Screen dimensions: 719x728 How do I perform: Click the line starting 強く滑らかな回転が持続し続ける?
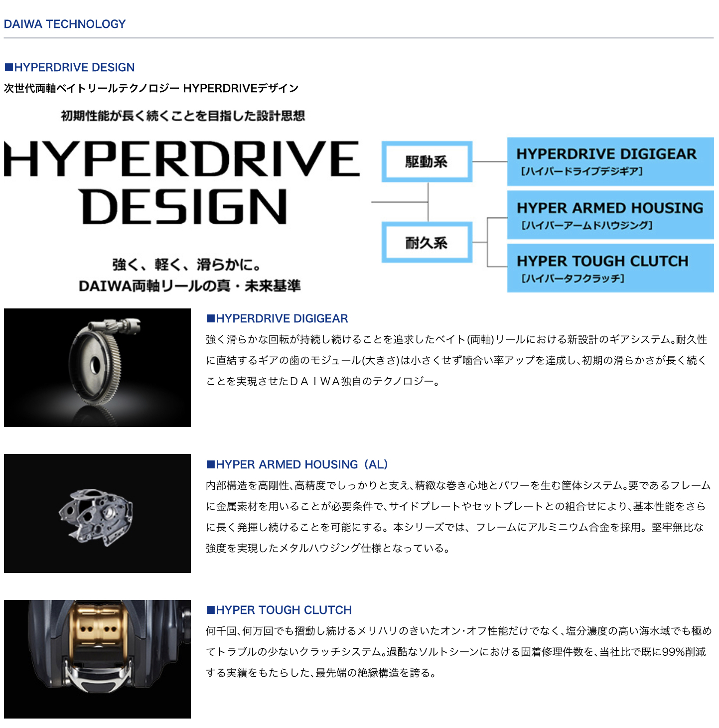pyautogui.click(x=457, y=339)
